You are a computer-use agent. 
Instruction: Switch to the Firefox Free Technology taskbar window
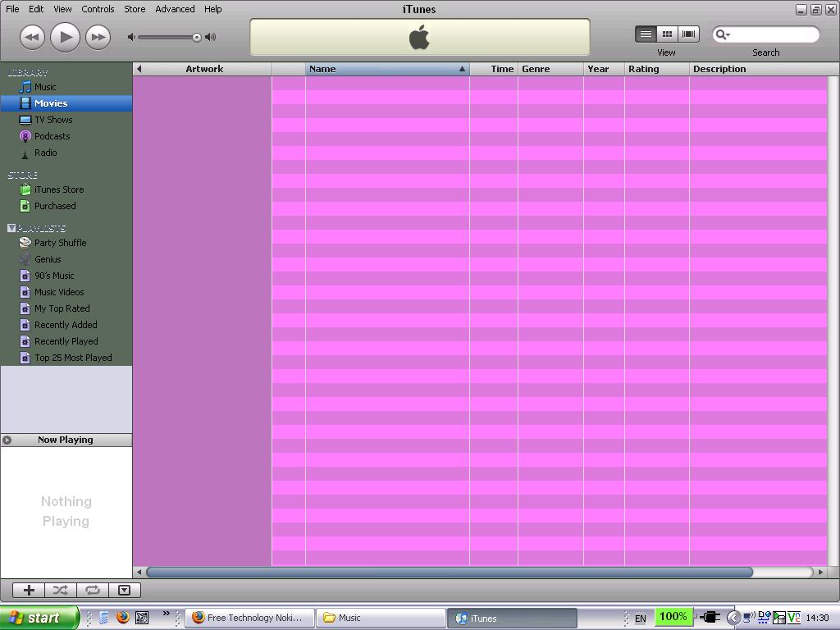click(249, 618)
